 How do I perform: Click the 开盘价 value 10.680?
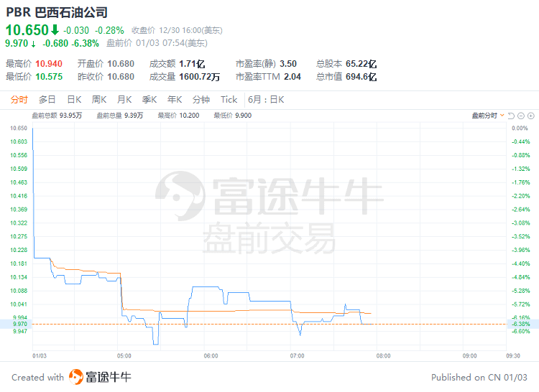[121, 64]
